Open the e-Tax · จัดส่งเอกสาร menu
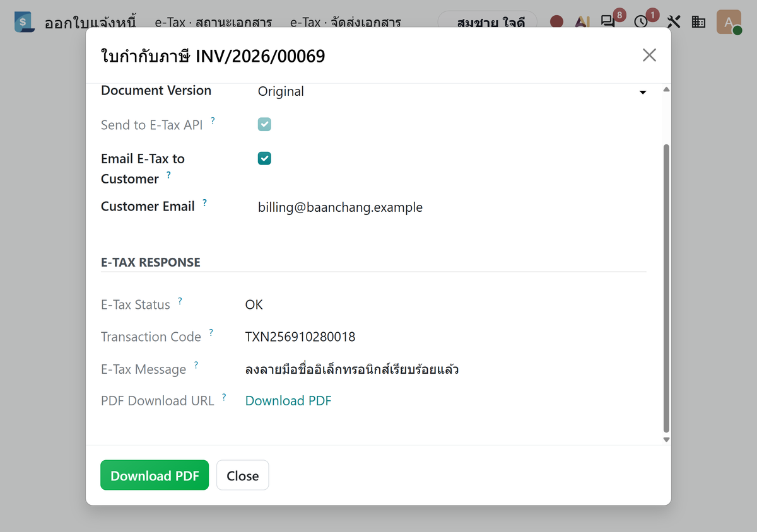The height and width of the screenshot is (532, 757). (x=346, y=23)
